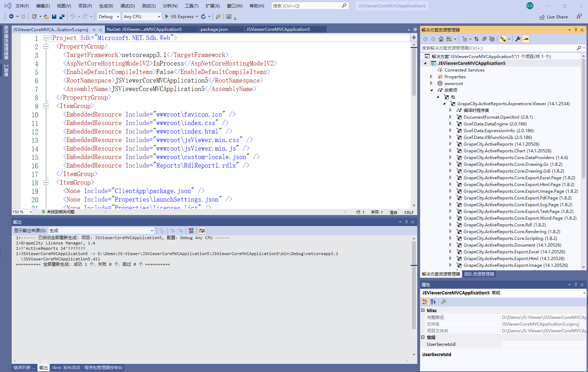The height and width of the screenshot is (372, 588).
Task: Open Solution Explorer properties wrench icon
Action: pyautogui.click(x=518, y=39)
